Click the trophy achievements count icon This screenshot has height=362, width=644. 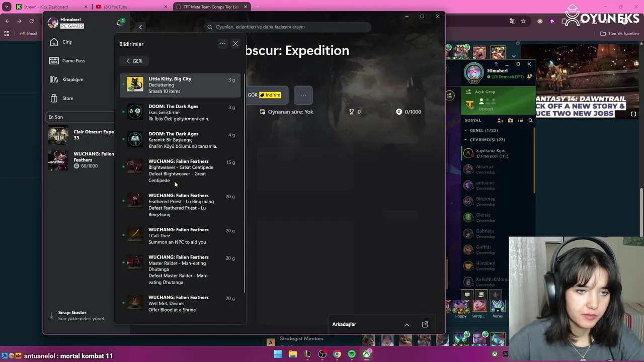352,112
